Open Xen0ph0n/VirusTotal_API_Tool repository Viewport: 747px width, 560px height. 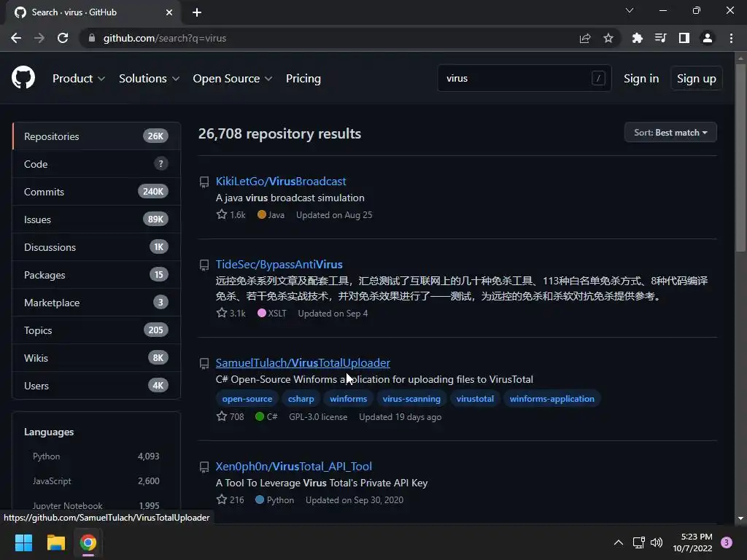(x=293, y=466)
